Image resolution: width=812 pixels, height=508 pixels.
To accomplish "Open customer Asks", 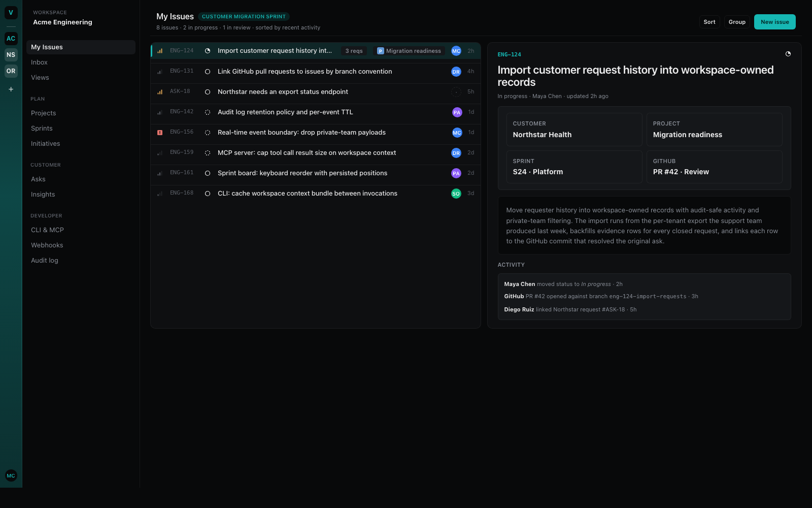I will click(x=81, y=179).
